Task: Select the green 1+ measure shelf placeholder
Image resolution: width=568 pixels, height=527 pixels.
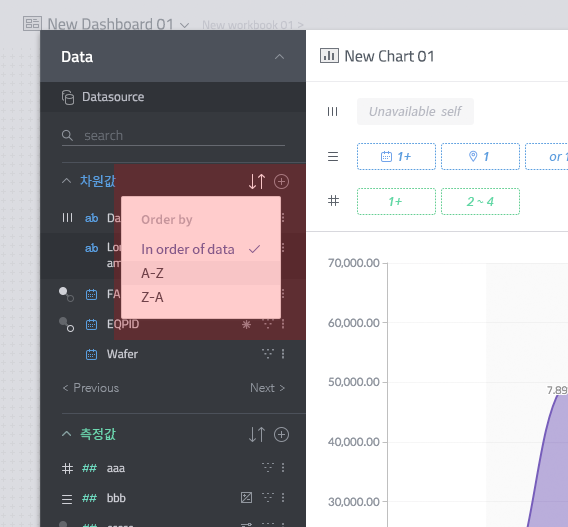Action: (396, 201)
